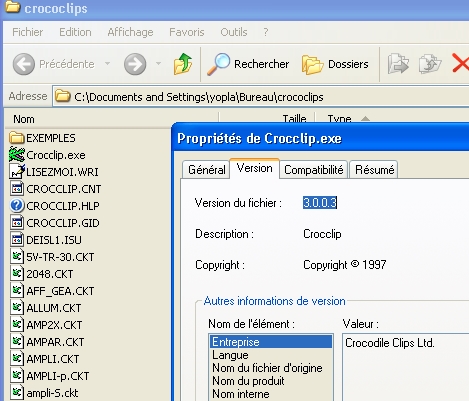The image size is (469, 401).
Task: Click the red delete X icon
Action: click(x=460, y=63)
